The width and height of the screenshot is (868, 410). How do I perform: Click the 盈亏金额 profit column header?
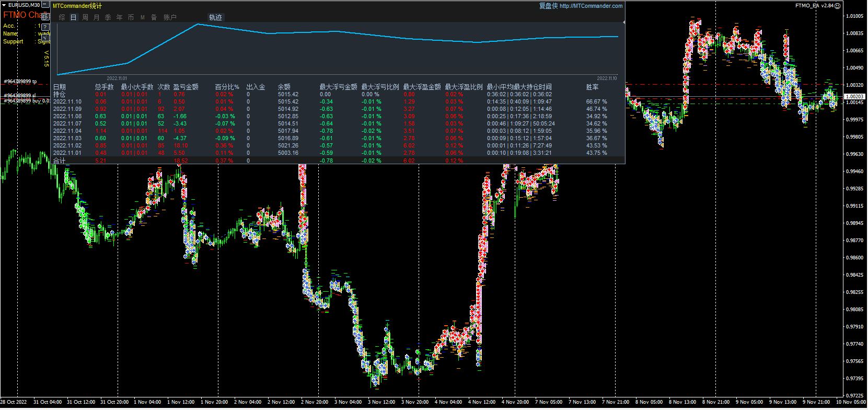pos(186,87)
